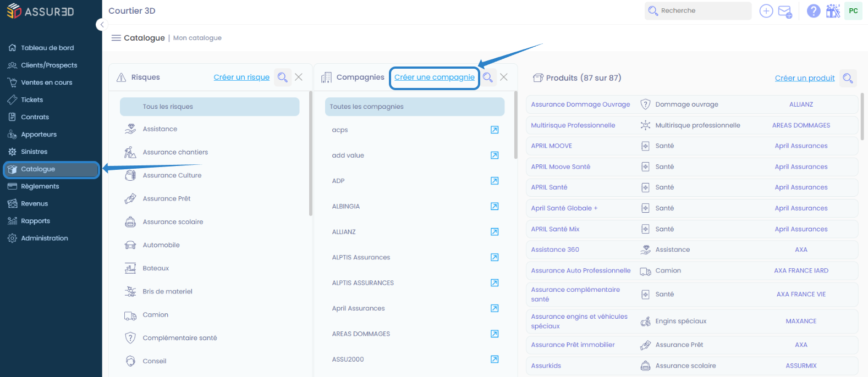868x377 pixels.
Task: Navigate to Sinistres
Action: point(34,152)
